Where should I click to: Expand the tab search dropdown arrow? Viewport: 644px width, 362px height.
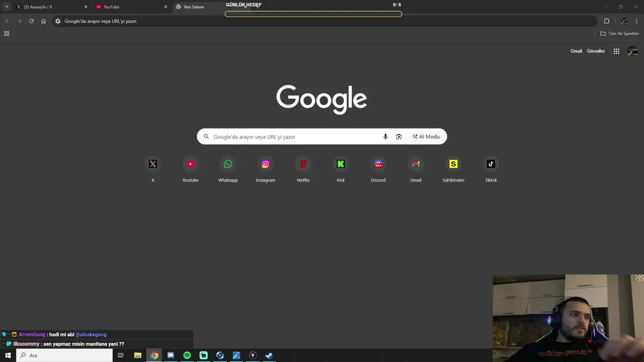click(7, 7)
